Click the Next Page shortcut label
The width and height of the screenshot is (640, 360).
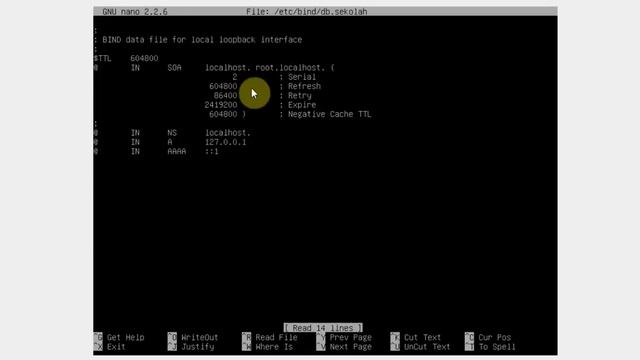pyautogui.click(x=351, y=347)
